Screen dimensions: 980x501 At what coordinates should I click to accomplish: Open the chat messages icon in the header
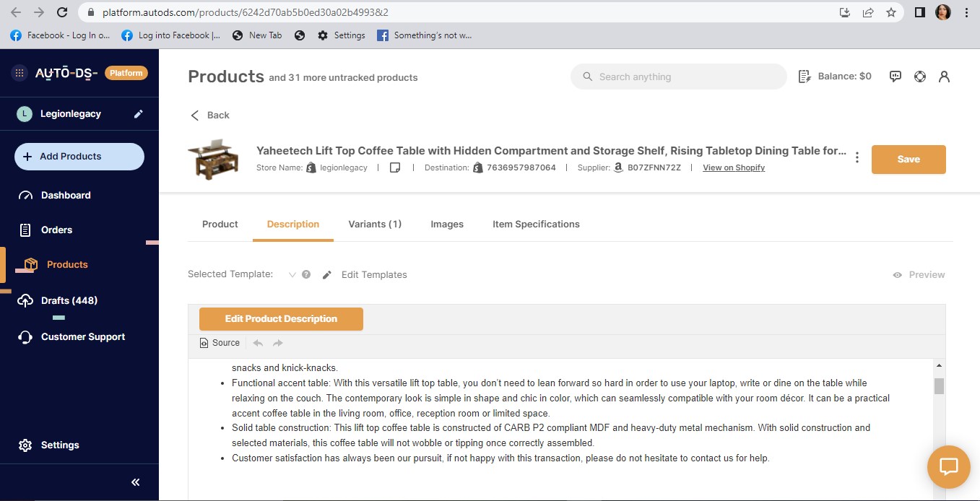coord(896,77)
